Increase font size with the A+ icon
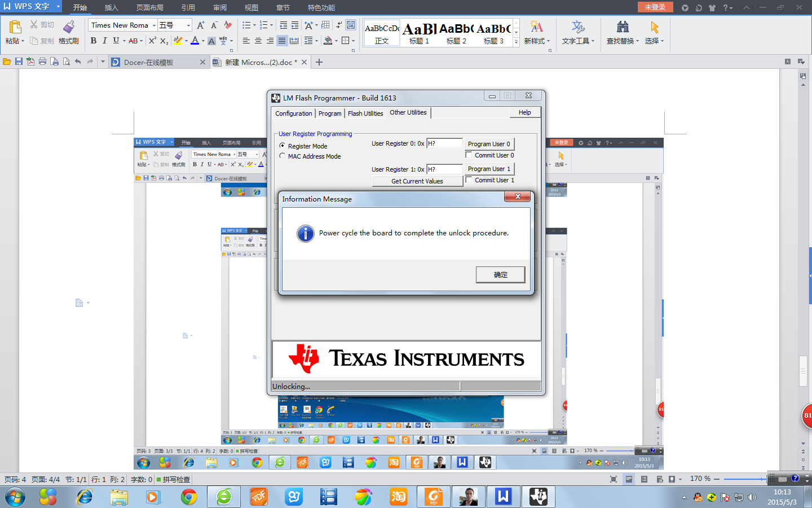812x508 pixels. [x=201, y=25]
